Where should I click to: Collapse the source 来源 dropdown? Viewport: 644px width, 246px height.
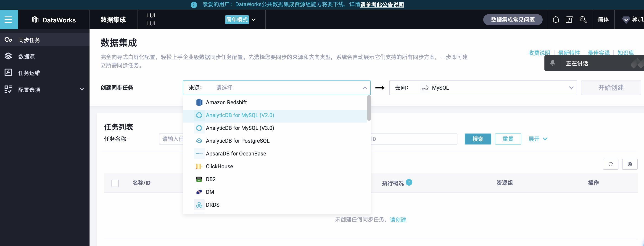click(365, 88)
